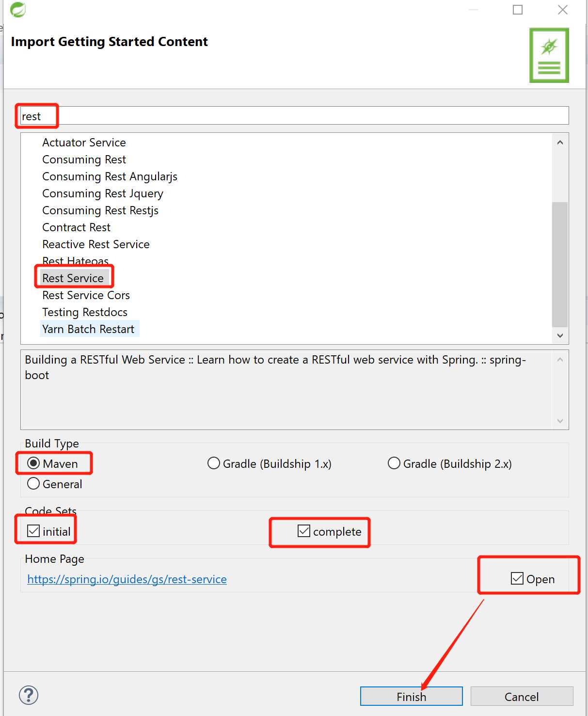This screenshot has width=588, height=716.
Task: Click the Spring leaf icon in title bar
Action: [x=18, y=9]
